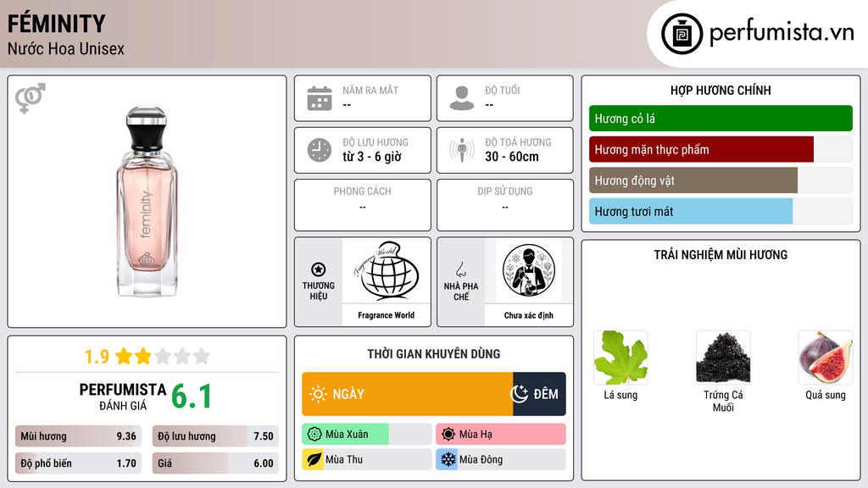Click the Fragrance World brand name link

(386, 315)
